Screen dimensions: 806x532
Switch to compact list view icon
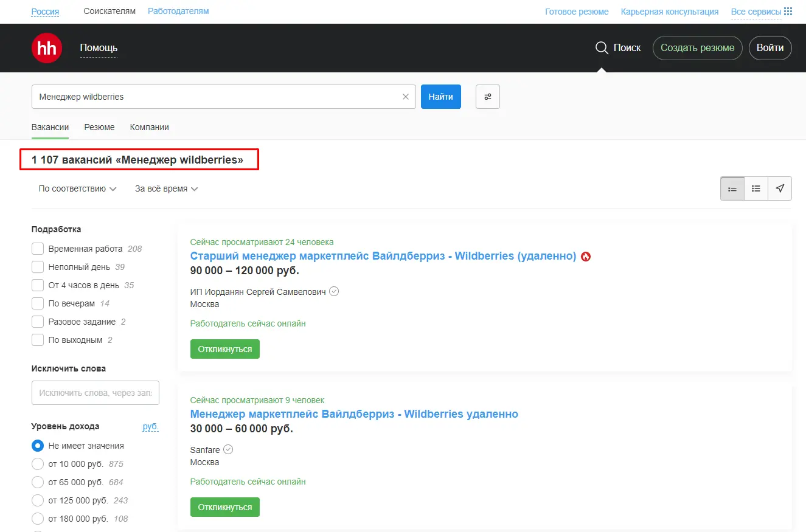coord(756,189)
